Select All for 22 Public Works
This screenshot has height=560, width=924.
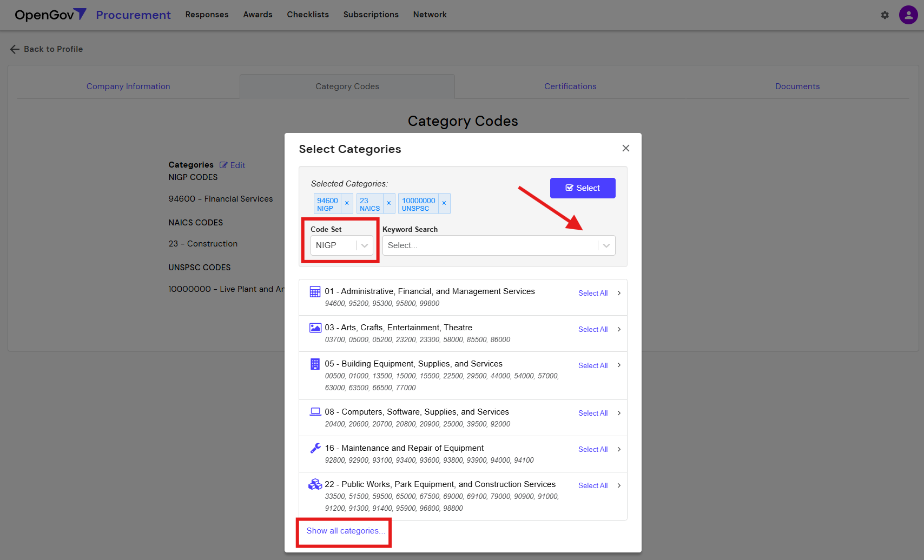point(593,485)
